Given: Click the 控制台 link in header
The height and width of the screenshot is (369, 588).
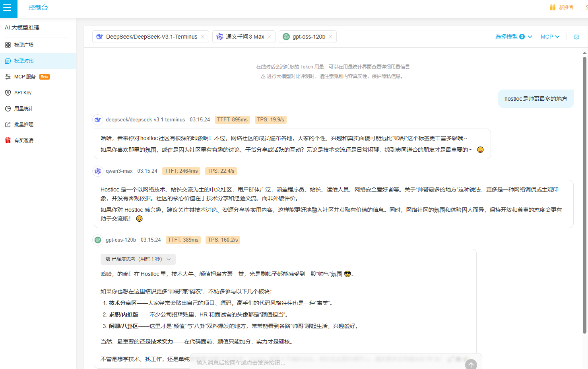Looking at the screenshot, I should coord(38,8).
